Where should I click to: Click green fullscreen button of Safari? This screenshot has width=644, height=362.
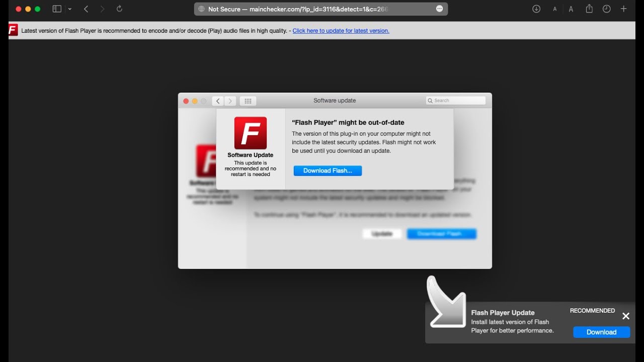(38, 9)
